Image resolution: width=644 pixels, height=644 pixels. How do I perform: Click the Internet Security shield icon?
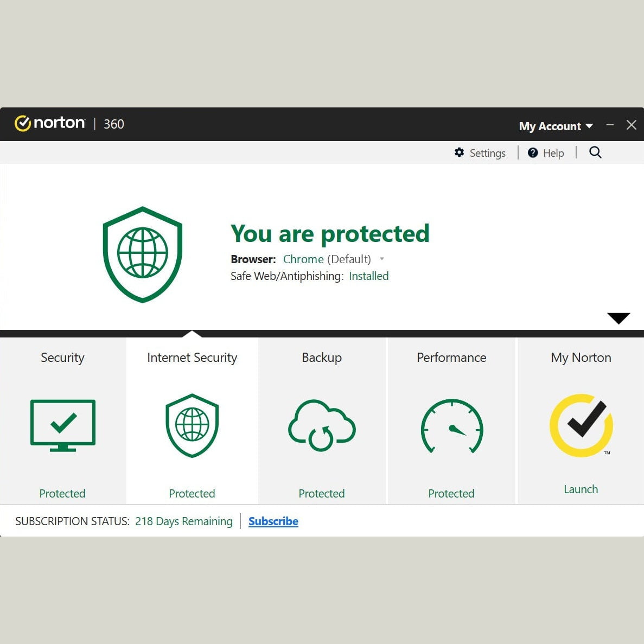point(192,425)
